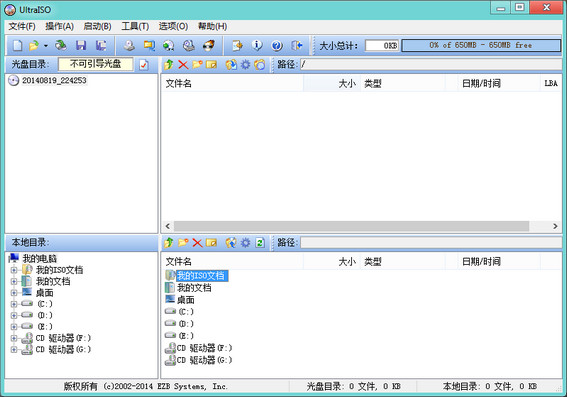Click the disc pane scrollbar right arrow
Image resolution: width=567 pixels, height=397 pixels.
coord(555,226)
